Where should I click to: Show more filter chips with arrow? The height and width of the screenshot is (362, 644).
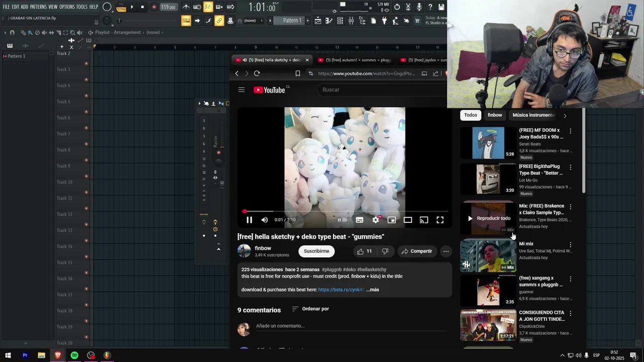pyautogui.click(x=565, y=116)
